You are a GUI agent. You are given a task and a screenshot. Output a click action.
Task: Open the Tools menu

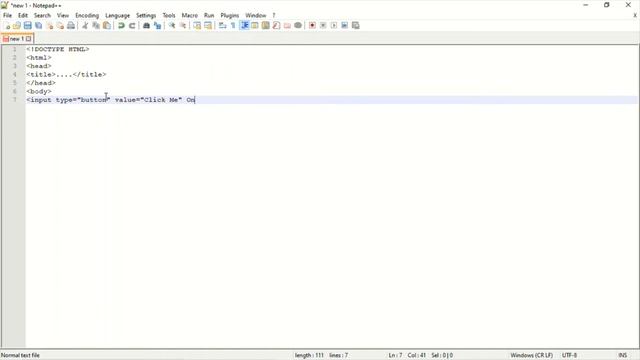[x=169, y=16]
